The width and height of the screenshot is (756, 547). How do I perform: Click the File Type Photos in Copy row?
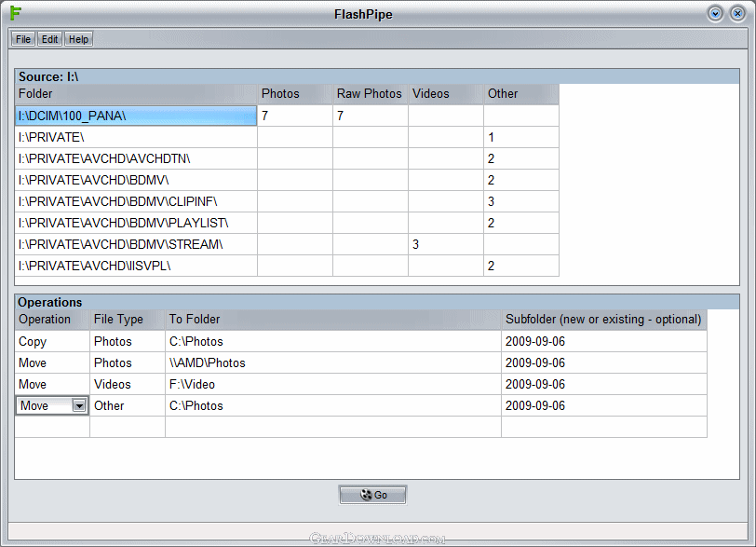[128, 341]
